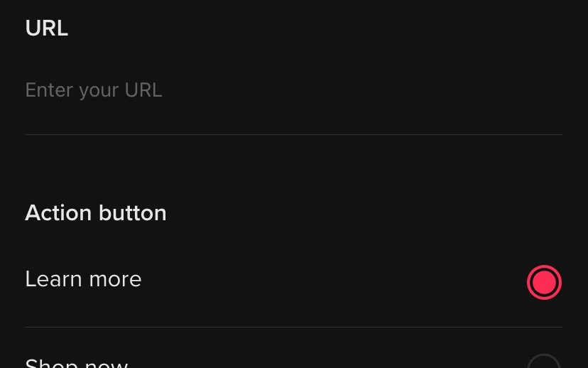Click the Action button section heading

(x=96, y=213)
